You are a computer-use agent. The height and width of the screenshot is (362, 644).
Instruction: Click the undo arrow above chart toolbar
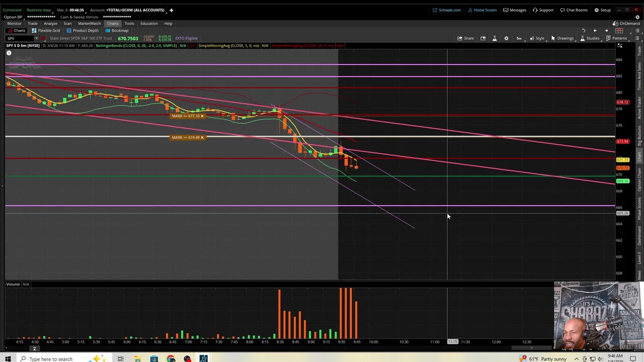(583, 31)
